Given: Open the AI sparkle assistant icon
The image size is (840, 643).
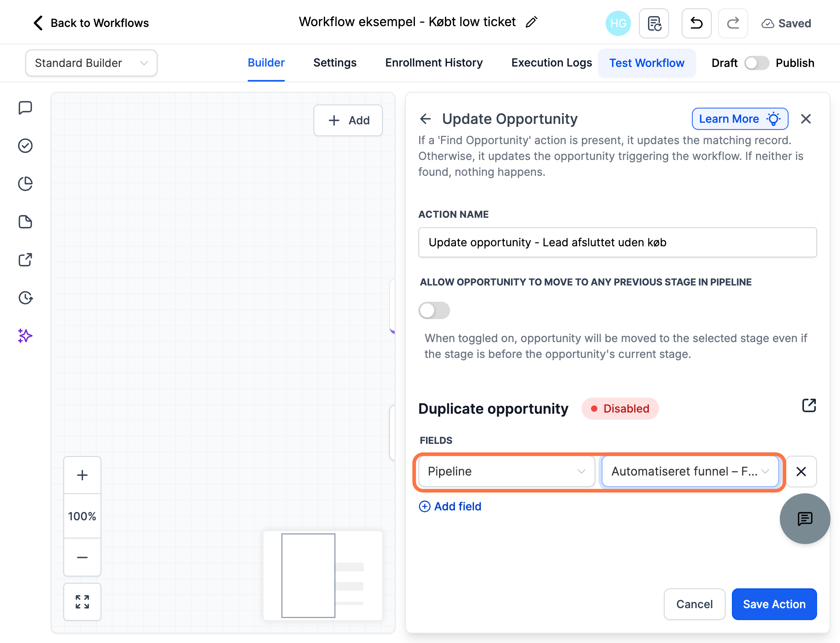Looking at the screenshot, I should point(25,336).
